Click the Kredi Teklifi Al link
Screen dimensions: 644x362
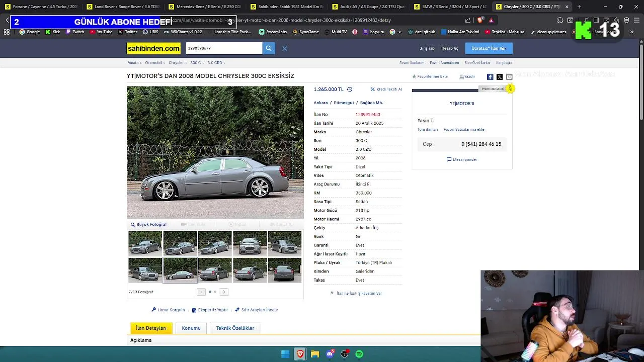click(386, 89)
